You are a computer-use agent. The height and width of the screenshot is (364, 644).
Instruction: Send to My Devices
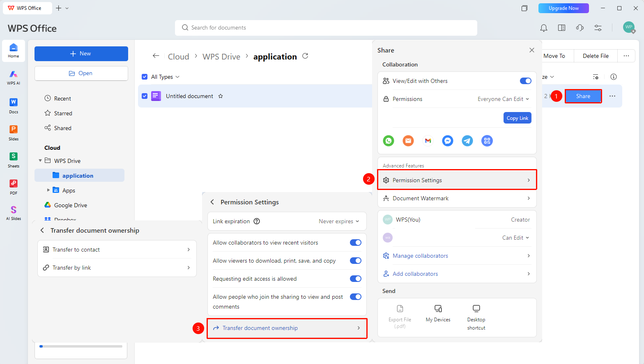pyautogui.click(x=438, y=314)
